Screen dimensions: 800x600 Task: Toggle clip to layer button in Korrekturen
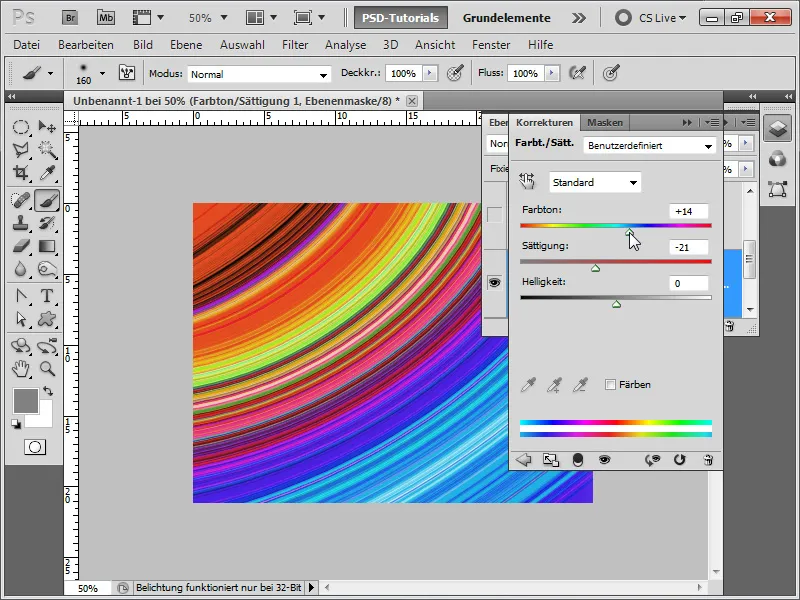(578, 460)
